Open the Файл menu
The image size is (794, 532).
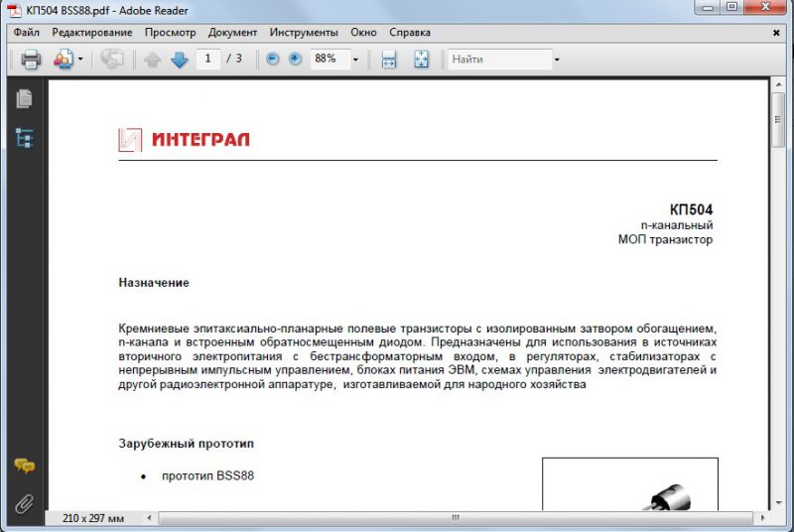[27, 33]
